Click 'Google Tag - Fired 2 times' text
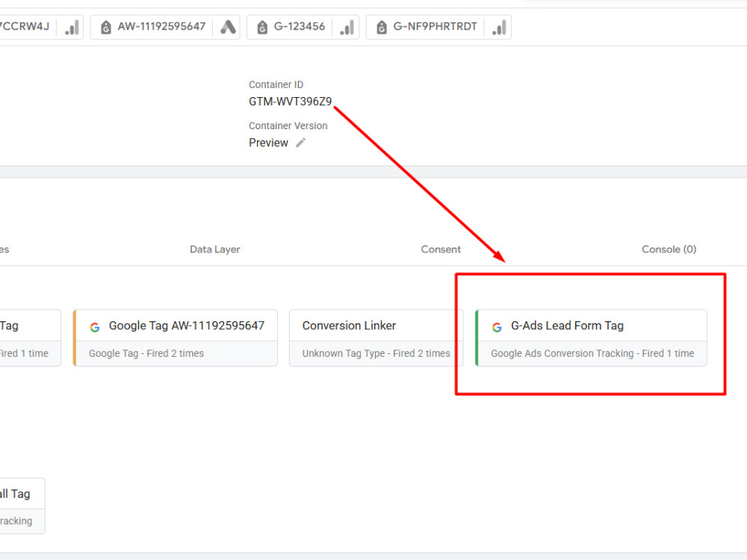This screenshot has width=747, height=560. point(146,353)
